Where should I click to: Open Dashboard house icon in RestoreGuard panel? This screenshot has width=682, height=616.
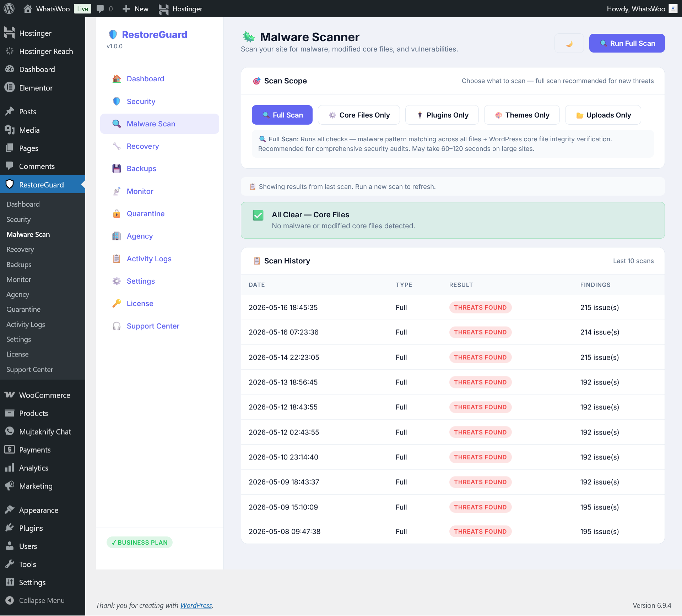117,79
